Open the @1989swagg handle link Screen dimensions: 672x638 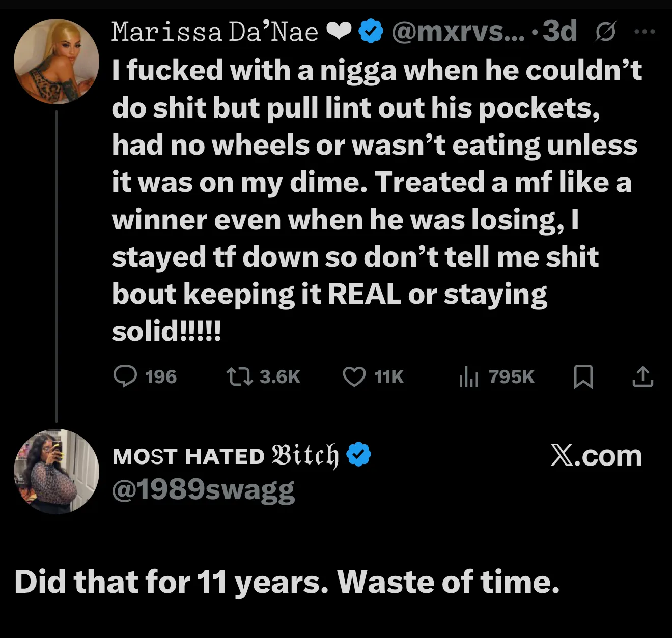point(203,489)
